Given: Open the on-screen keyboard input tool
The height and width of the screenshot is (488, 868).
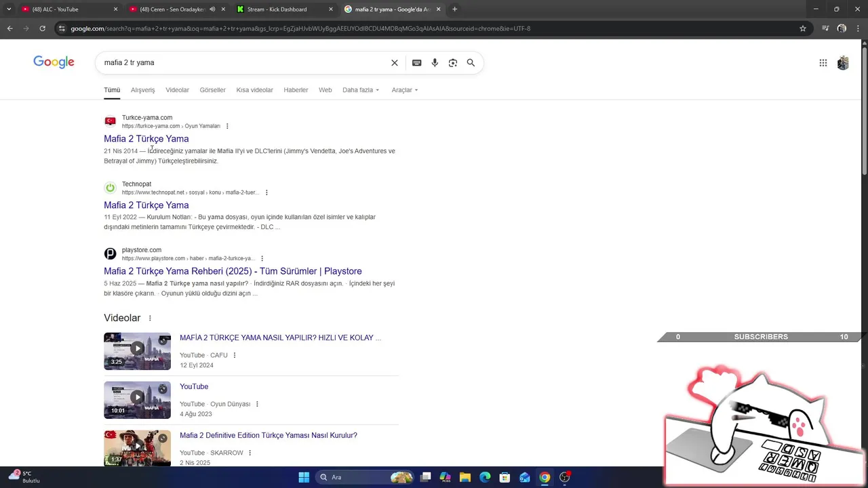Looking at the screenshot, I should pos(417,62).
